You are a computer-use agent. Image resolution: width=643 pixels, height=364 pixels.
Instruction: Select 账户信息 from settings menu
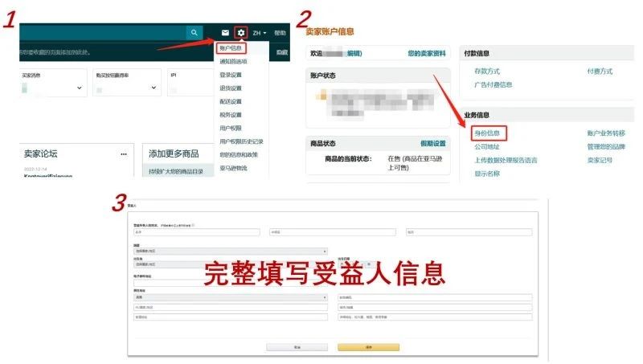click(x=230, y=48)
